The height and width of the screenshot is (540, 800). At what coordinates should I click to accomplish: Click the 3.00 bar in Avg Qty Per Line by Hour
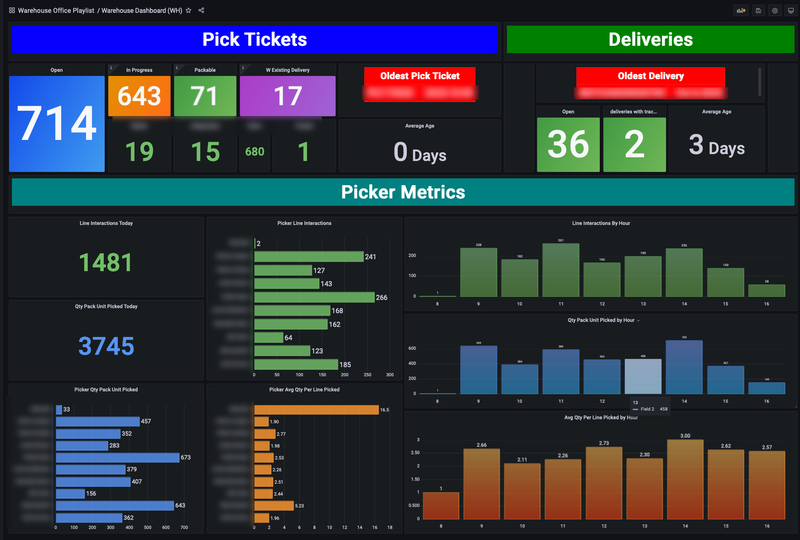point(685,480)
